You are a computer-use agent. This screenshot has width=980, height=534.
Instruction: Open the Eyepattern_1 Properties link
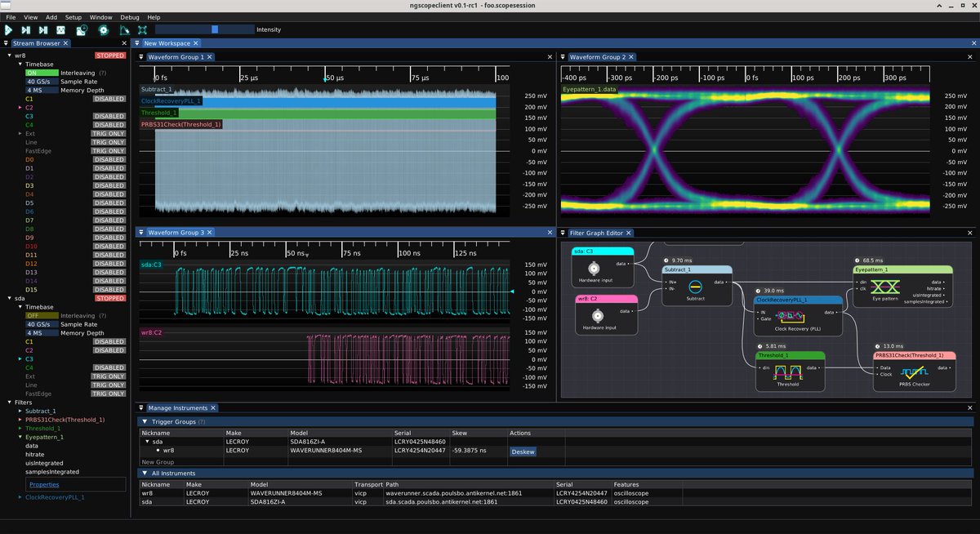point(44,484)
